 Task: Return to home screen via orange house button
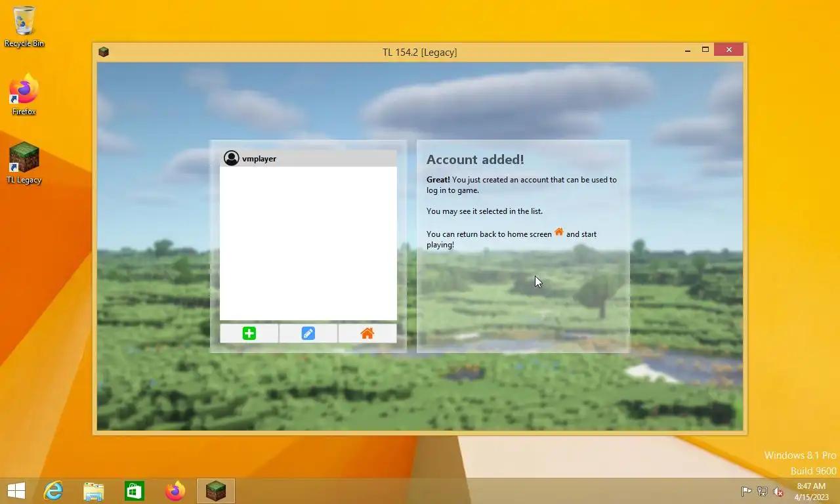pos(367,333)
